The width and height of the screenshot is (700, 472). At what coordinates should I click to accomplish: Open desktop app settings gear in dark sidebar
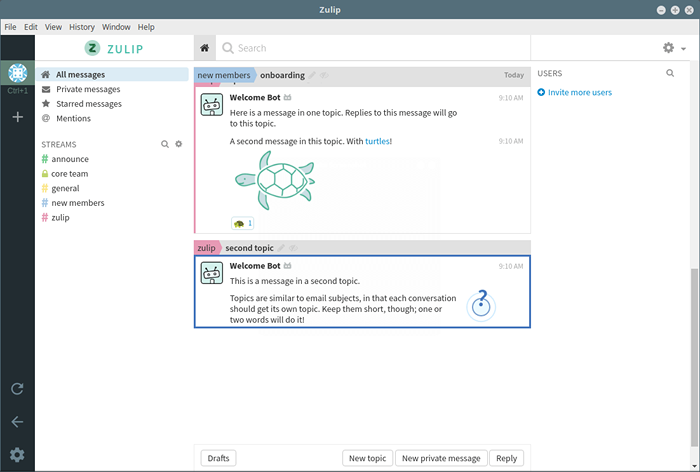tap(17, 455)
